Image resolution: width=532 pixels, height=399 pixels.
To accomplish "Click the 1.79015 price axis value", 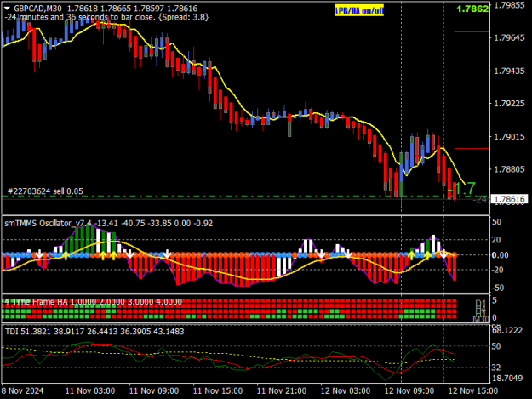I will [x=510, y=136].
